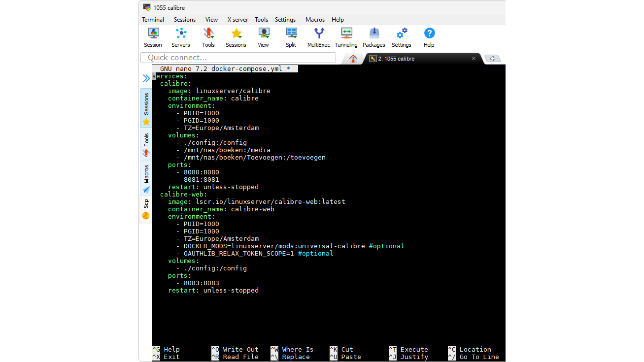Open the Servers toolbar icon
This screenshot has width=644, height=362.
click(x=180, y=37)
